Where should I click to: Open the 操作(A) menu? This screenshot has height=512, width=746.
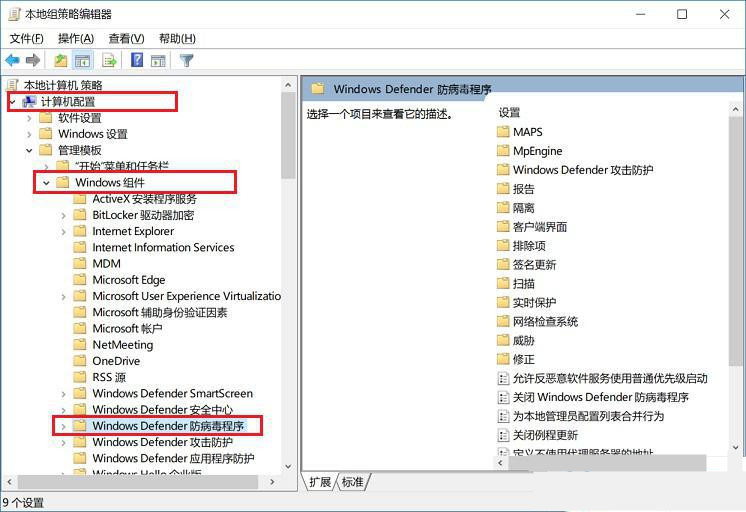click(x=76, y=39)
